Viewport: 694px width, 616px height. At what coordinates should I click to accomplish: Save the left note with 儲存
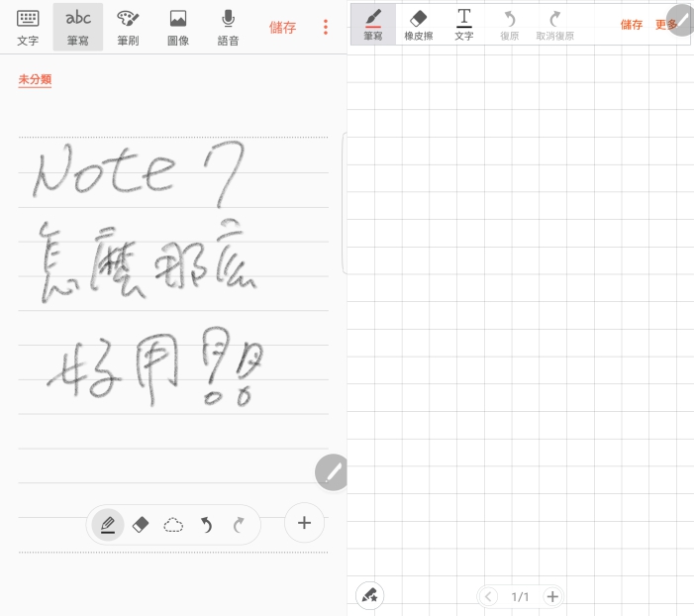click(282, 28)
